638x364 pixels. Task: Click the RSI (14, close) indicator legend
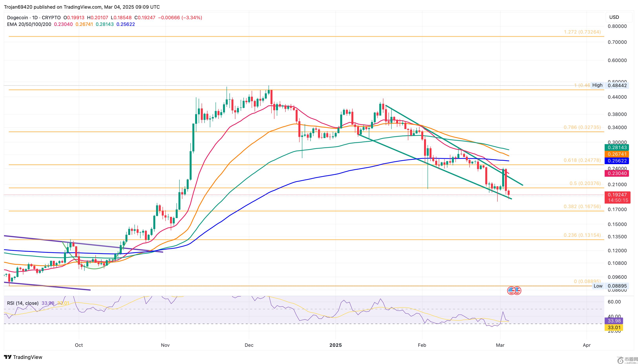(x=23, y=303)
